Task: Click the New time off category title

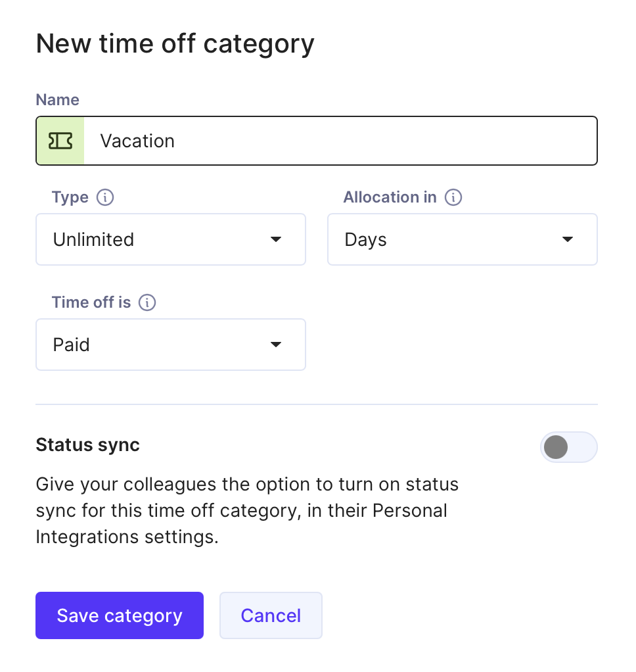Action: click(175, 44)
